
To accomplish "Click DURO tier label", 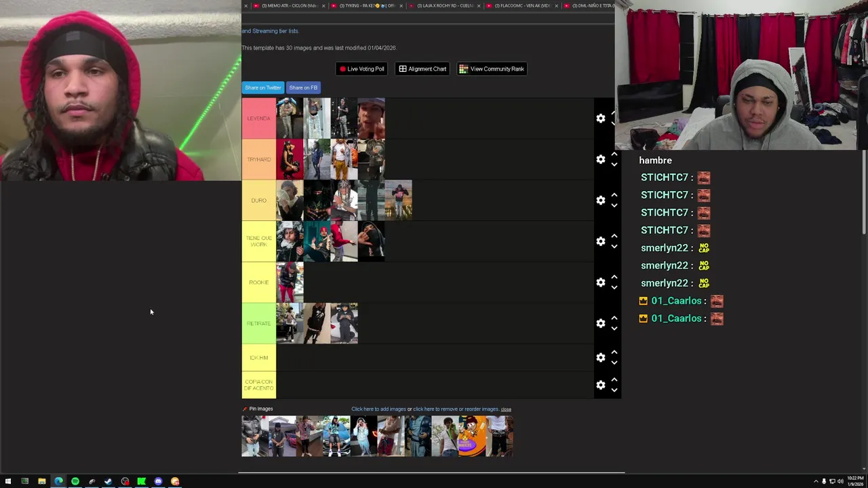I will click(259, 201).
